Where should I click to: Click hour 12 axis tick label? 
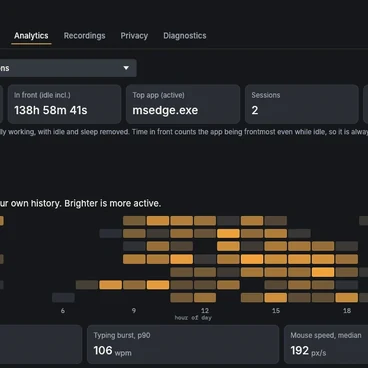tap(205, 311)
